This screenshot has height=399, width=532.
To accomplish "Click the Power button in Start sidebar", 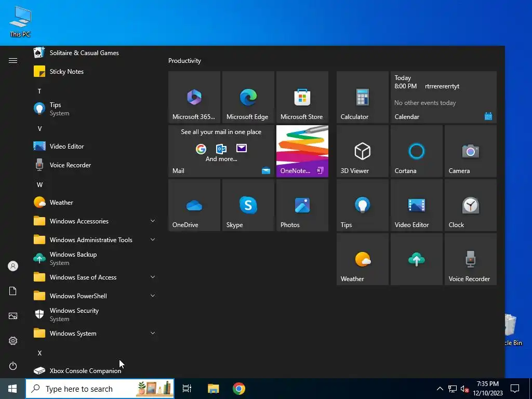I will [x=13, y=366].
